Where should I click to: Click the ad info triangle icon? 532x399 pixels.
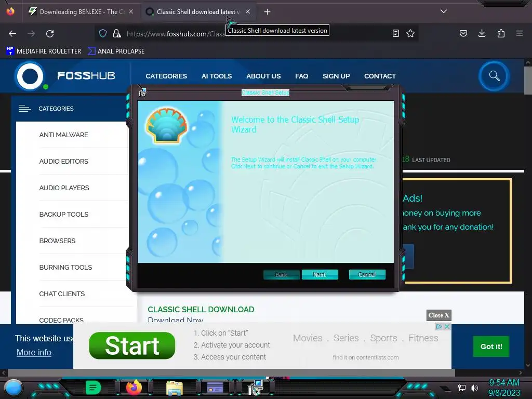click(438, 326)
